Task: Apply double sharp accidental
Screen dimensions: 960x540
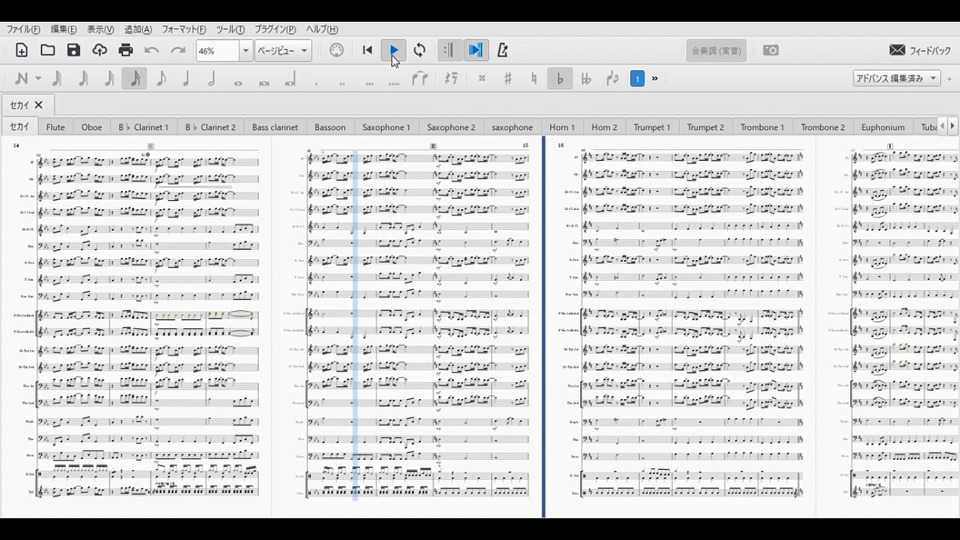Action: [x=482, y=78]
